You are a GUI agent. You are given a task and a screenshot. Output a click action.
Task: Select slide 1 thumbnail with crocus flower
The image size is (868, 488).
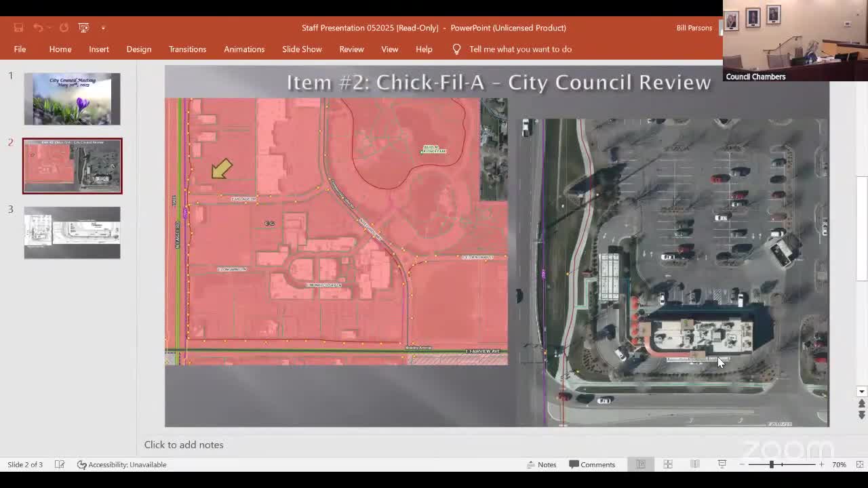[72, 99]
